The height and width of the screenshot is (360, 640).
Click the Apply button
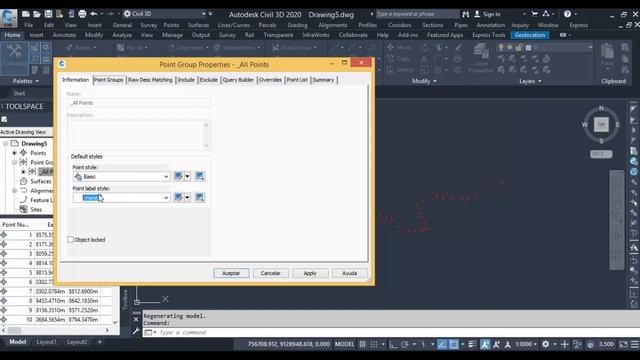click(310, 273)
